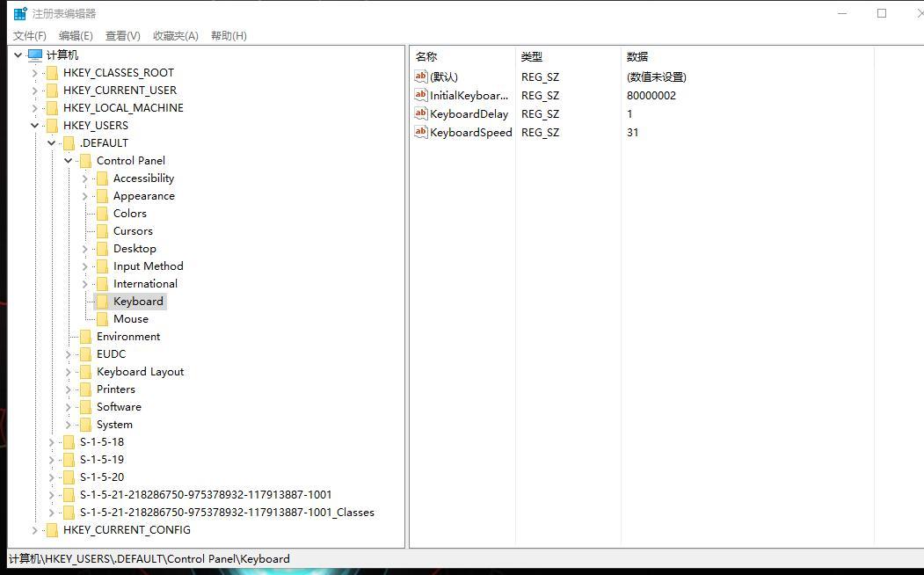This screenshot has width=924, height=575.
Task: Click the ab icon beside KeyboardDelay
Action: pos(420,113)
